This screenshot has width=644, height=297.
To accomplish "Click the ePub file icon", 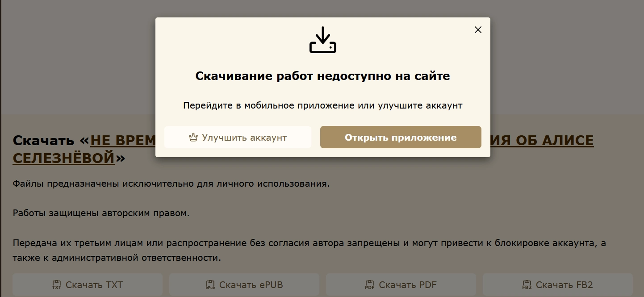I will pos(210,285).
